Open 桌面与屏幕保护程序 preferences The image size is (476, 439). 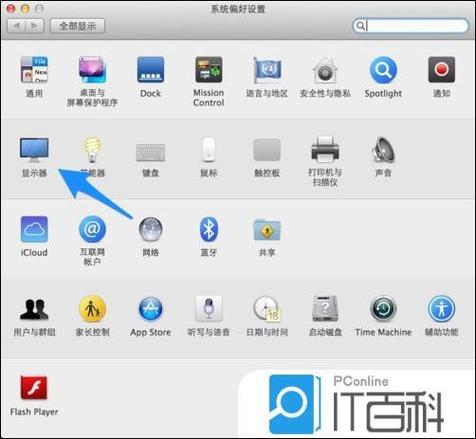point(92,70)
